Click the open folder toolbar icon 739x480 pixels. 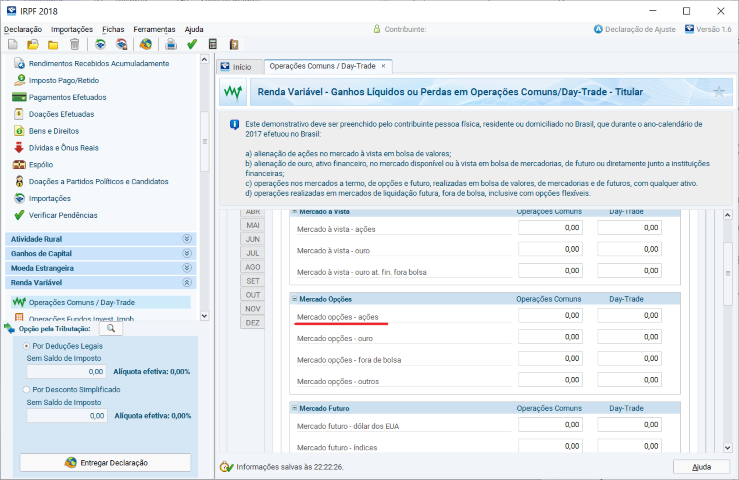click(33, 44)
